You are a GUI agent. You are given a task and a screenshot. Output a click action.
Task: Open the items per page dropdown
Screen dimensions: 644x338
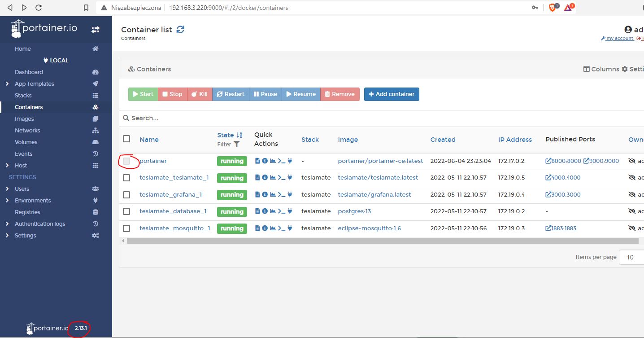click(x=632, y=257)
